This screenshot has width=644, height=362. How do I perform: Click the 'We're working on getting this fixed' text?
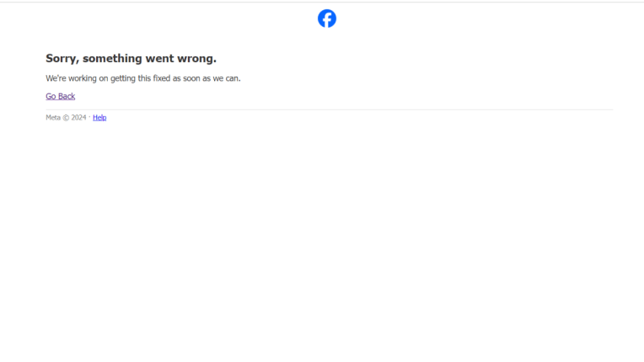pyautogui.click(x=108, y=78)
